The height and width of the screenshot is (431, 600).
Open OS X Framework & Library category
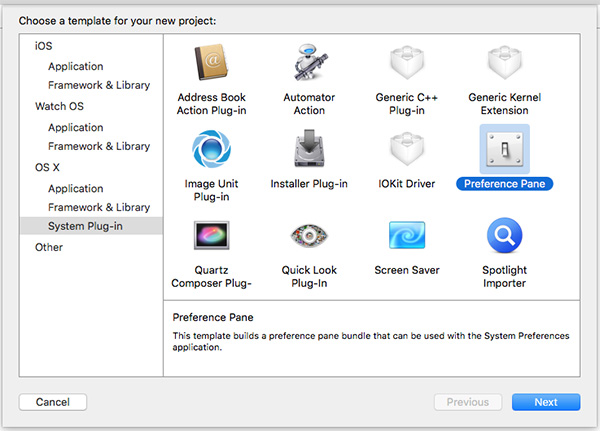[99, 207]
